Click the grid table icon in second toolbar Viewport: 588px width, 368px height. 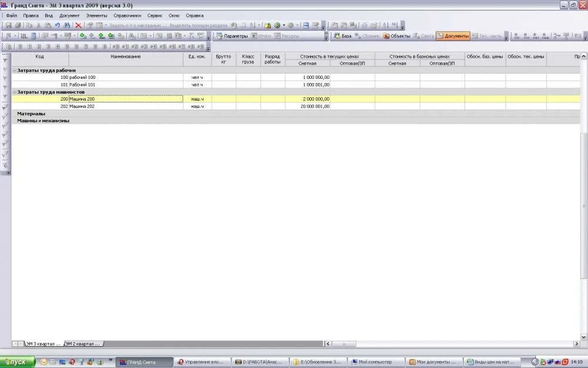coord(24,36)
